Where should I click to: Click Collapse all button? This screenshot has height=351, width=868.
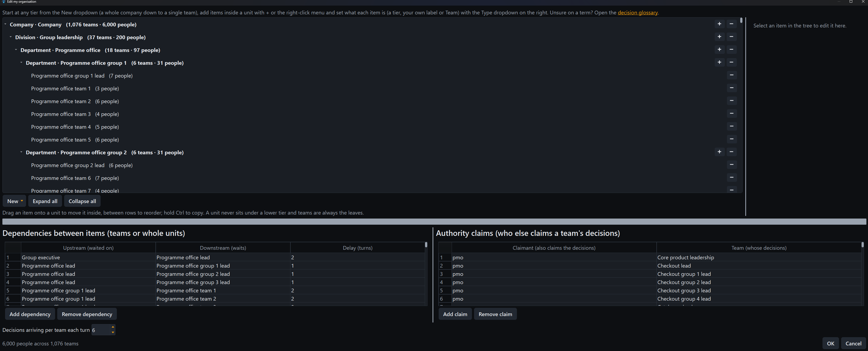pyautogui.click(x=82, y=201)
